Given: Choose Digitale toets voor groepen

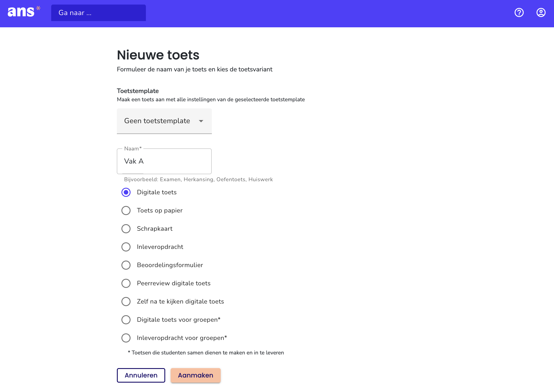Looking at the screenshot, I should pyautogui.click(x=126, y=320).
